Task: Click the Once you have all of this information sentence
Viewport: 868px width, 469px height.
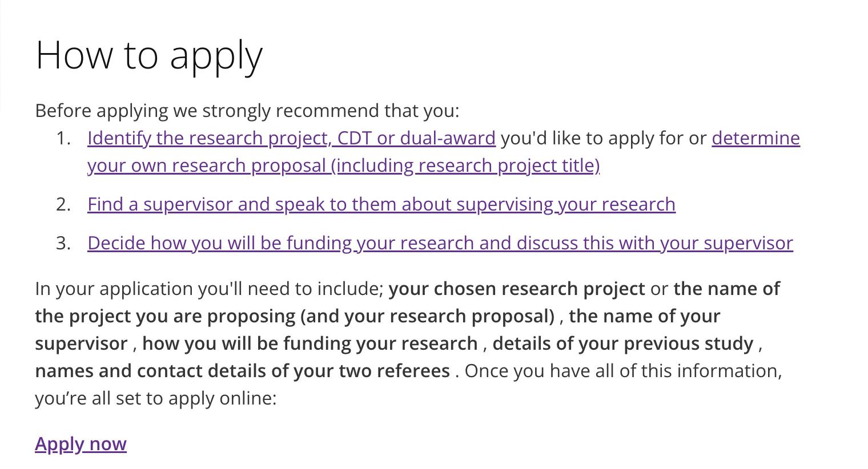Action: click(x=622, y=371)
